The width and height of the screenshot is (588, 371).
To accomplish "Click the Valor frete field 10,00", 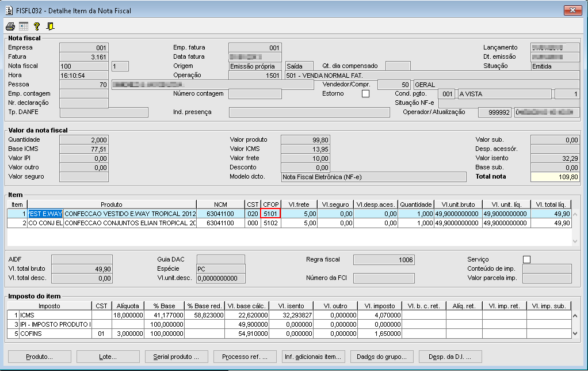I will click(x=306, y=158).
